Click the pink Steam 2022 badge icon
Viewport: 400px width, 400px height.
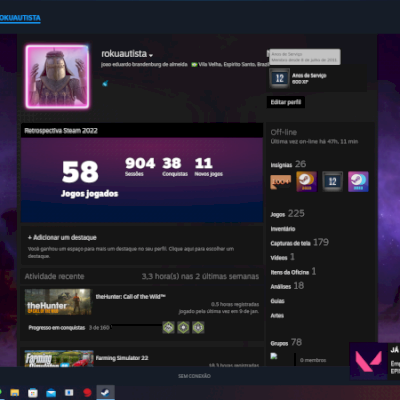(x=358, y=182)
